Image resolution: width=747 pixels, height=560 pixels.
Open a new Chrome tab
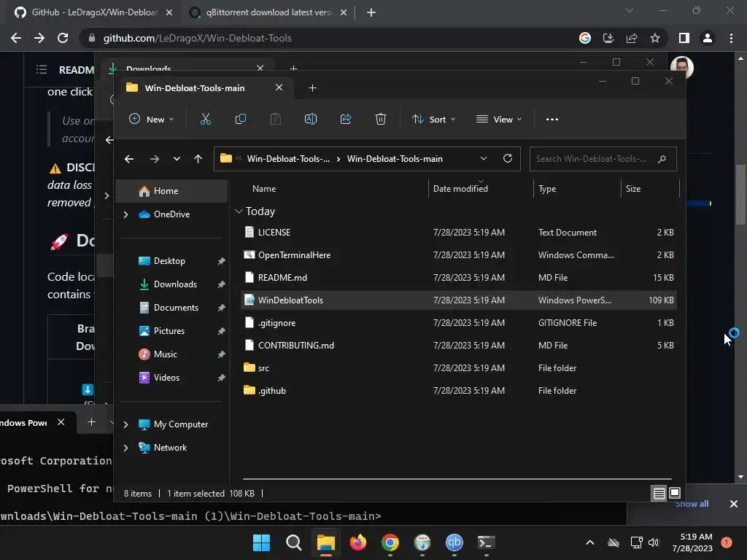pyautogui.click(x=371, y=13)
